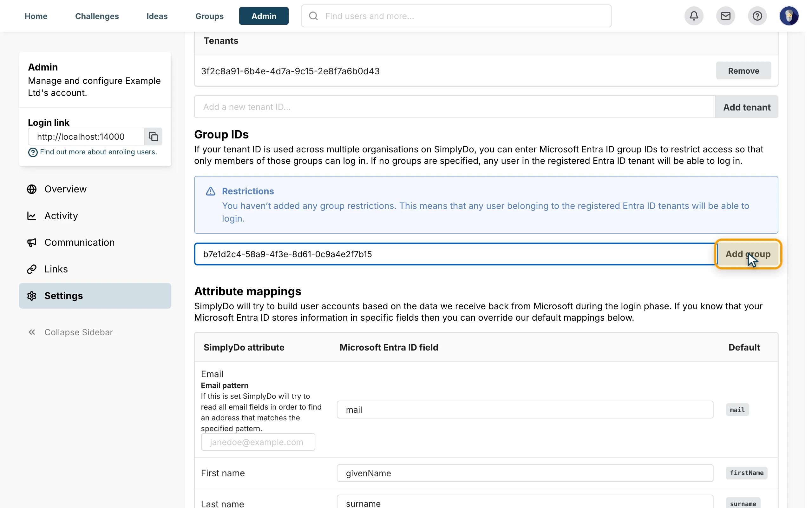Open the user profile avatar

tap(789, 16)
